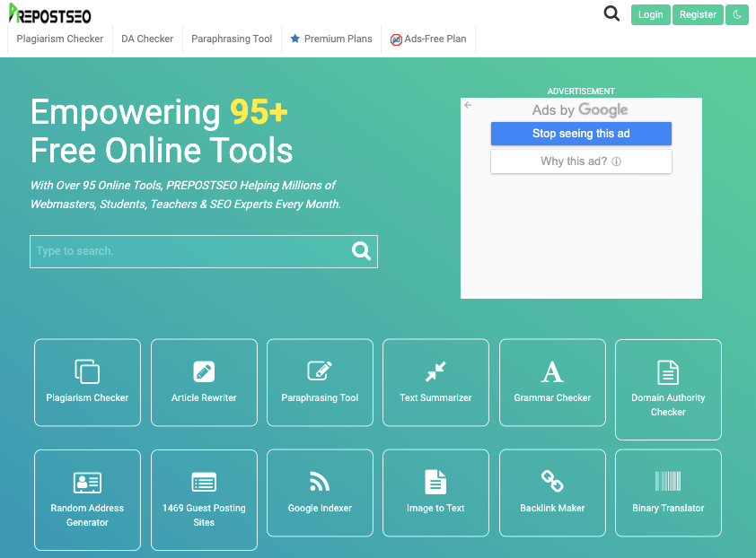Open Binary Translator card label
Screen dimensions: 756x558
[668, 509]
